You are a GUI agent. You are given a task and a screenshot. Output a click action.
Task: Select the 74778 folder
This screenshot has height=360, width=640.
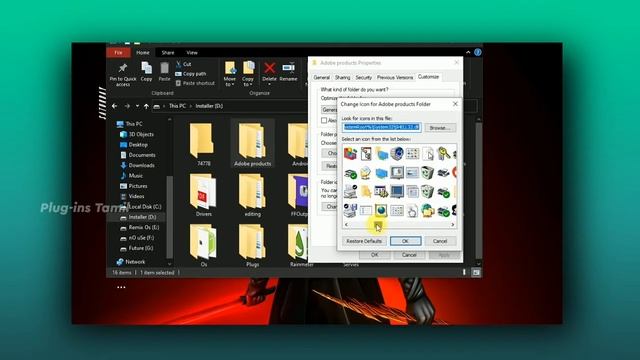(203, 144)
